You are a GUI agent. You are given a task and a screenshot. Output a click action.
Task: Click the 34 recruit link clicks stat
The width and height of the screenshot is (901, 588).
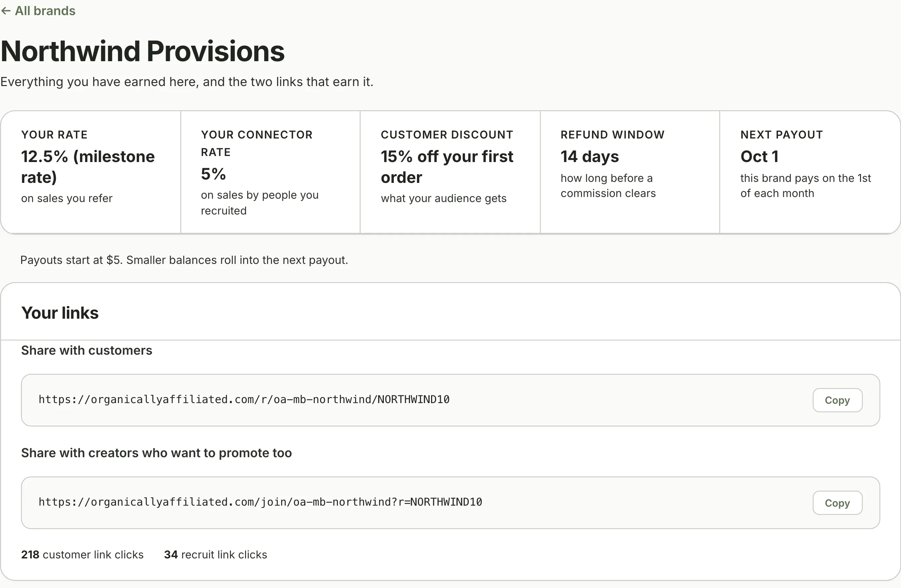tap(216, 554)
